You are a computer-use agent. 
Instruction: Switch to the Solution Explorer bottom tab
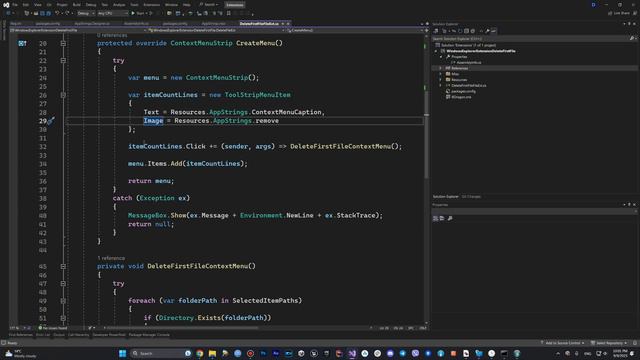pyautogui.click(x=445, y=197)
